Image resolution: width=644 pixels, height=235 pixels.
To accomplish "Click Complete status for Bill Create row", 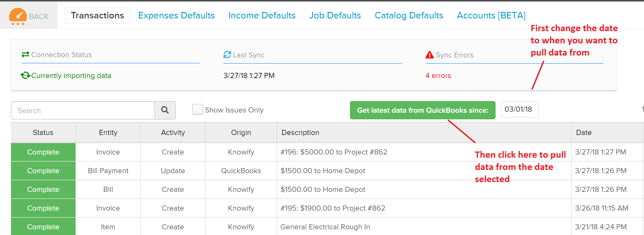I will [43, 189].
